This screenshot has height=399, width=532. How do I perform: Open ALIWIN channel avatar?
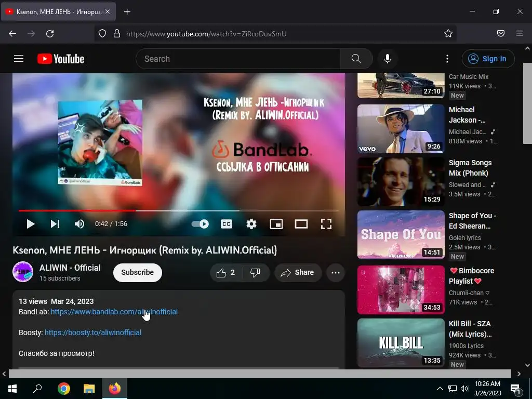tap(23, 272)
